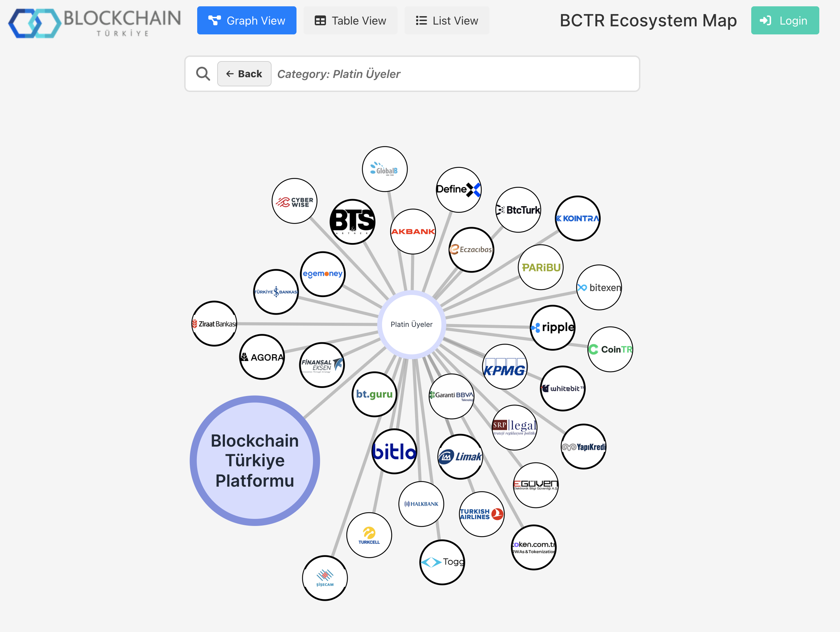Image resolution: width=840 pixels, height=632 pixels.
Task: Keep Graph View selected
Action: point(246,20)
